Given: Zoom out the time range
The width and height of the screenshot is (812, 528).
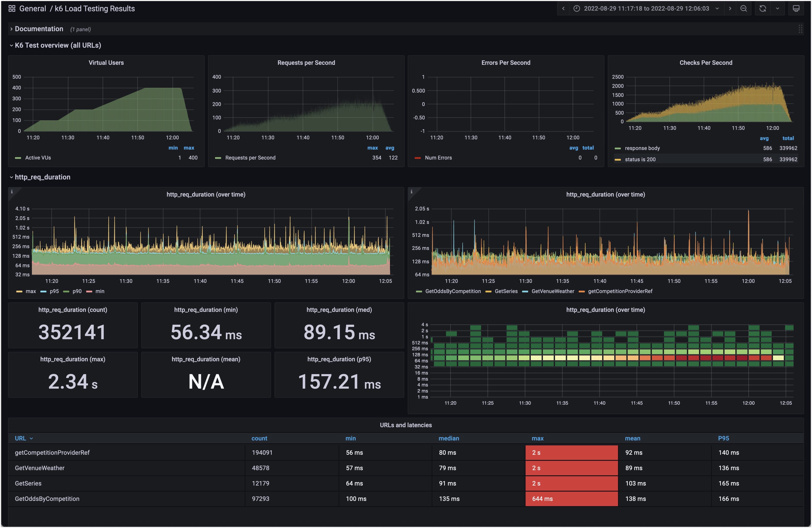Looking at the screenshot, I should 743,8.
